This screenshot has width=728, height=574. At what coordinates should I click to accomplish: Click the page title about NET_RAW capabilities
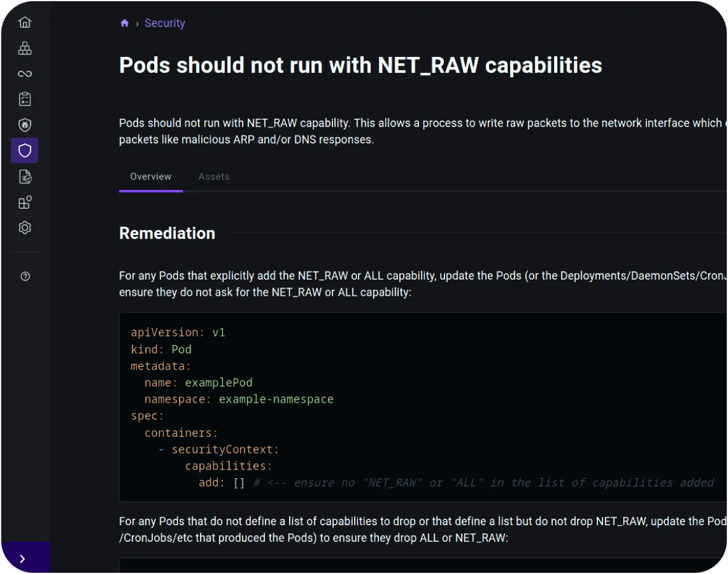360,66
